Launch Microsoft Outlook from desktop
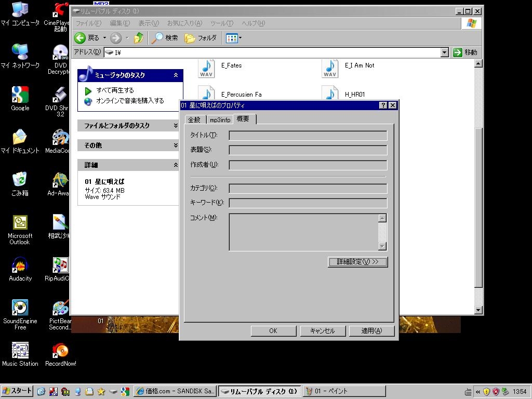532x399 pixels. [20, 230]
